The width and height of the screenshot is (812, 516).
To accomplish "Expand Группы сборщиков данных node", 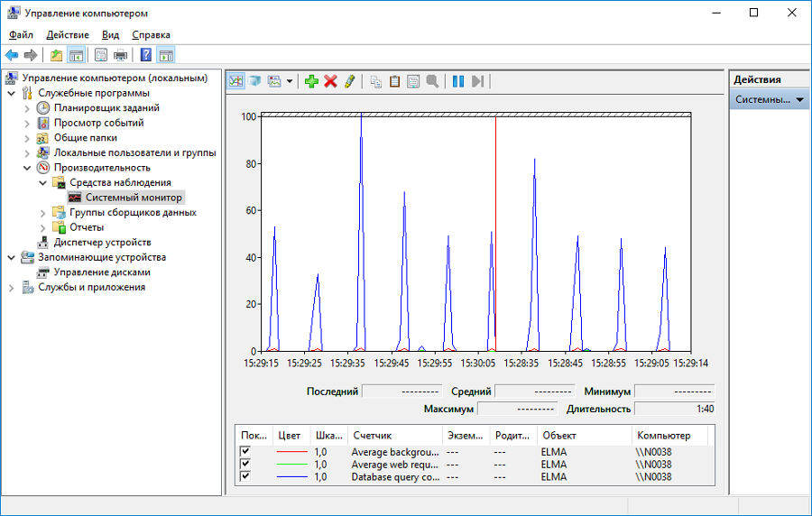I will tap(43, 213).
